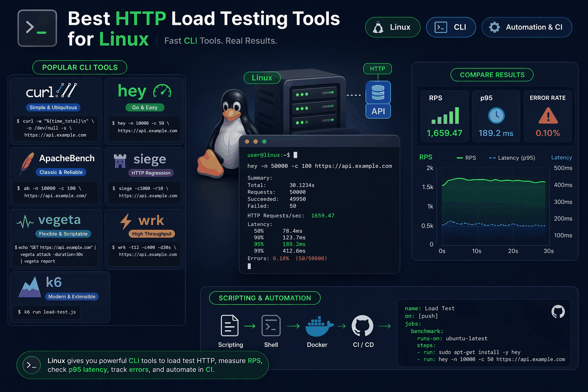Click the hey stopwatch icon
This screenshot has width=588, height=392.
[163, 91]
